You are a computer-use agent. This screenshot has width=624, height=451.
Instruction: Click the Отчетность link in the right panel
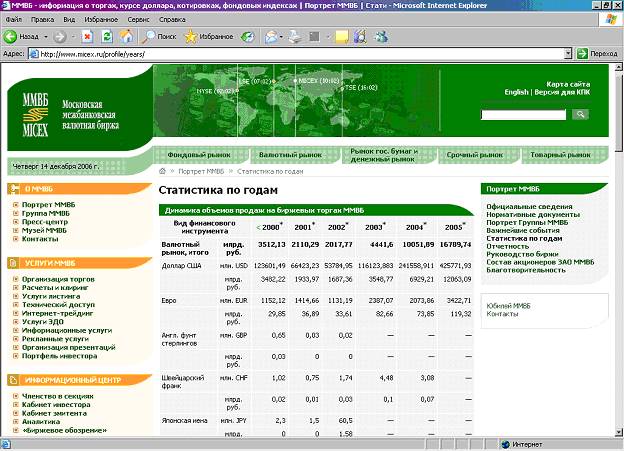(509, 246)
